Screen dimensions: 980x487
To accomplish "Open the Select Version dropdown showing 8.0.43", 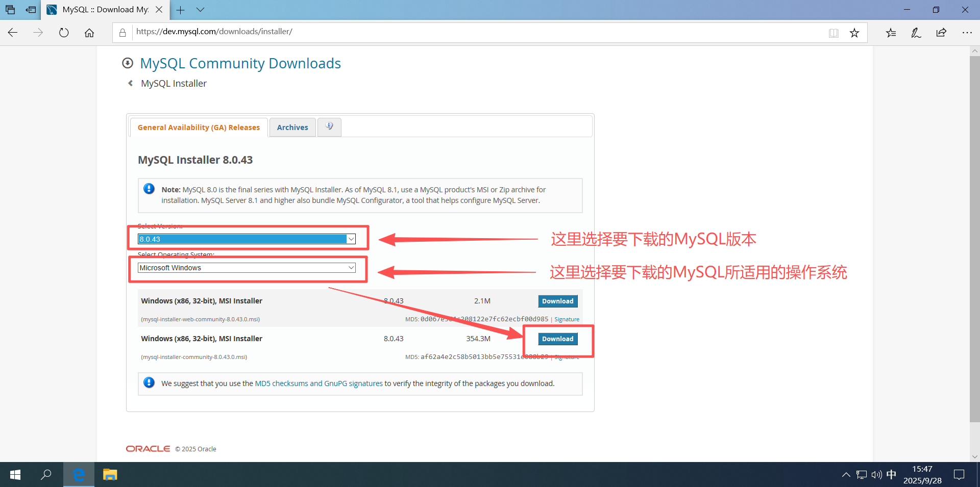I will click(247, 239).
